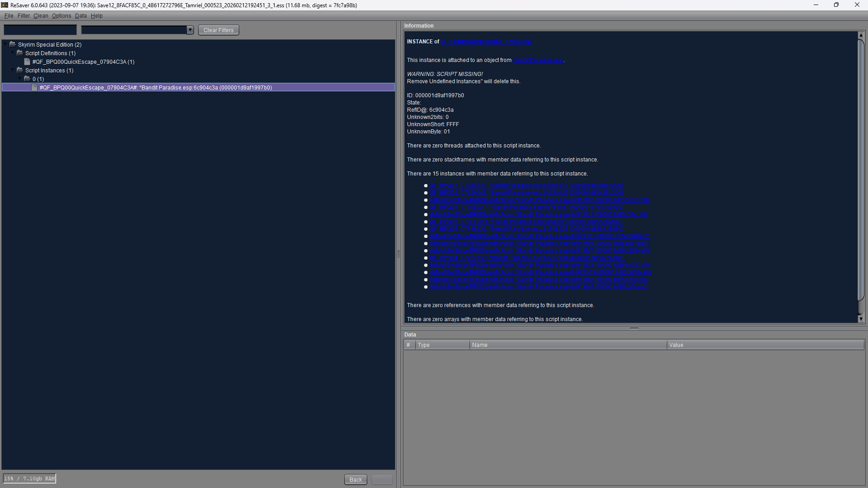The width and height of the screenshot is (868, 488).
Task: Click the RefID@: 6c904c3a text
Action: pyautogui.click(x=430, y=110)
